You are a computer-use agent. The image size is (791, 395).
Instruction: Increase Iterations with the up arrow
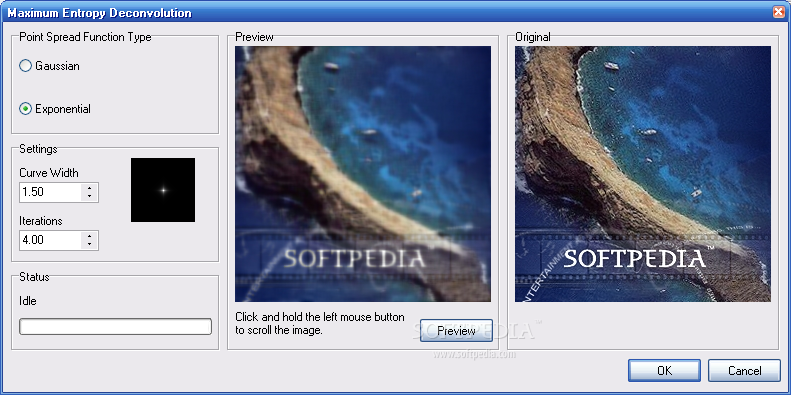point(89,236)
